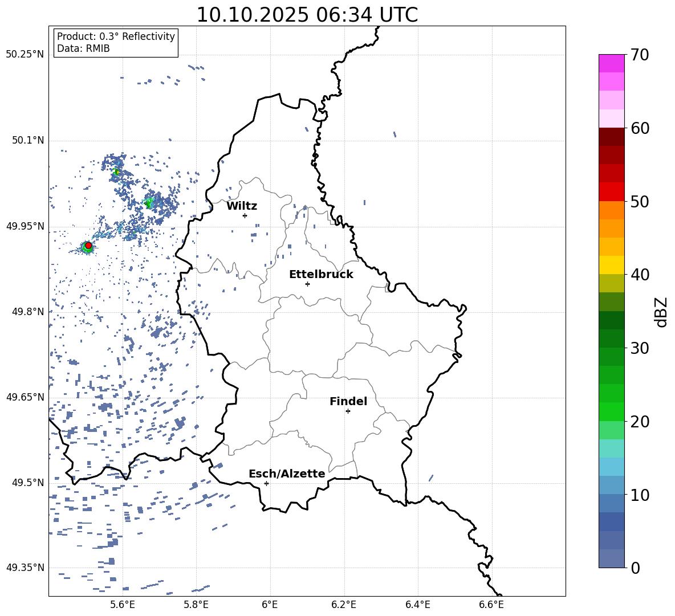This screenshot has width=675, height=616.
Task: Click the 6.4°E longitude label
Action: coord(417,605)
